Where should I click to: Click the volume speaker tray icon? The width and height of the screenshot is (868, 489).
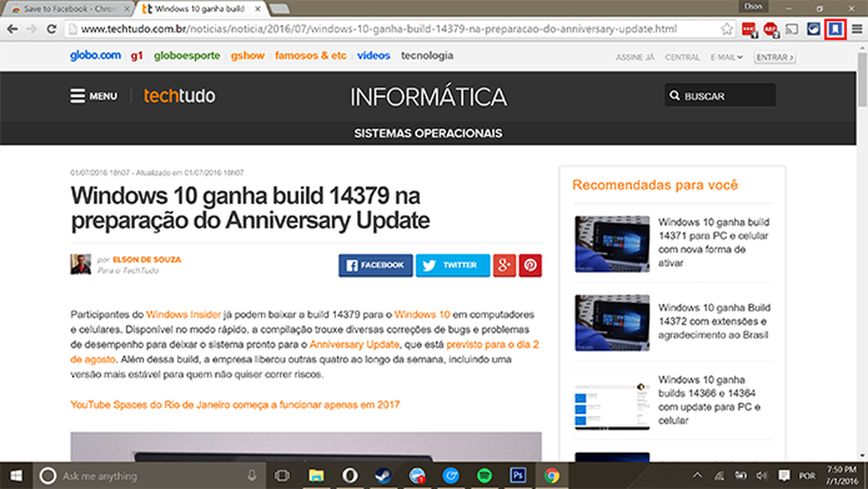762,476
